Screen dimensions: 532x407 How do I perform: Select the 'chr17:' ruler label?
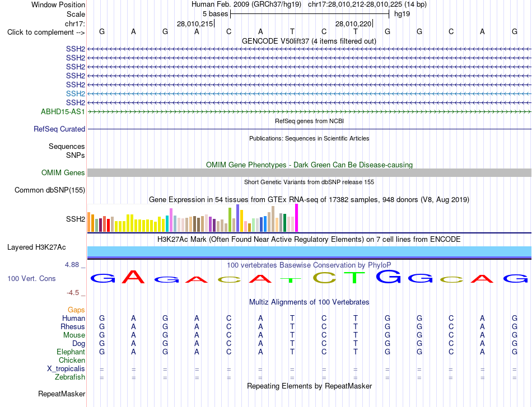pyautogui.click(x=74, y=24)
